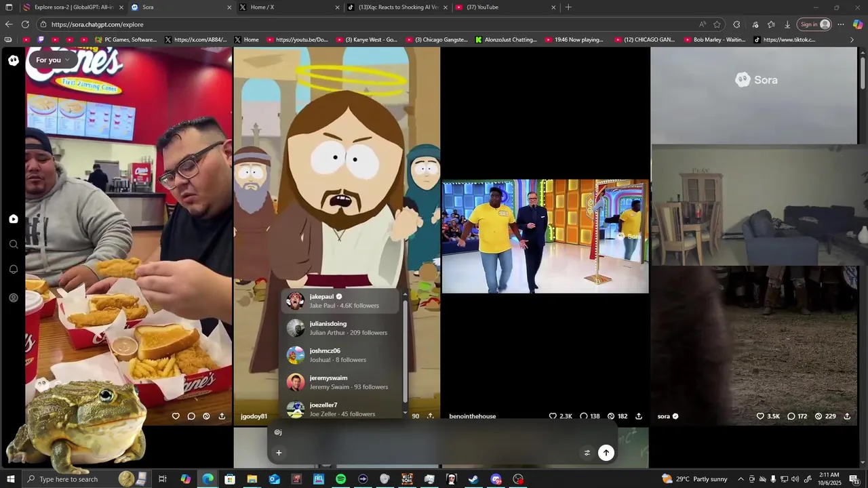Open the Windows Start menu
This screenshot has height=488, width=868.
pos(11,479)
